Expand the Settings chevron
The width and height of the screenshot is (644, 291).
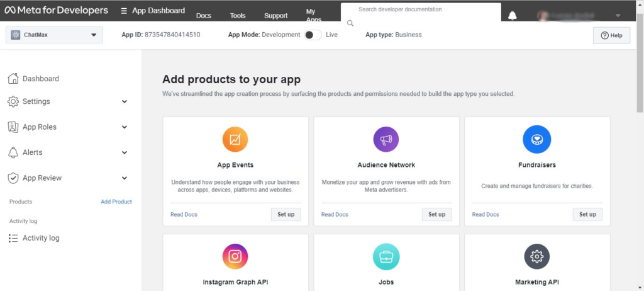coord(125,101)
